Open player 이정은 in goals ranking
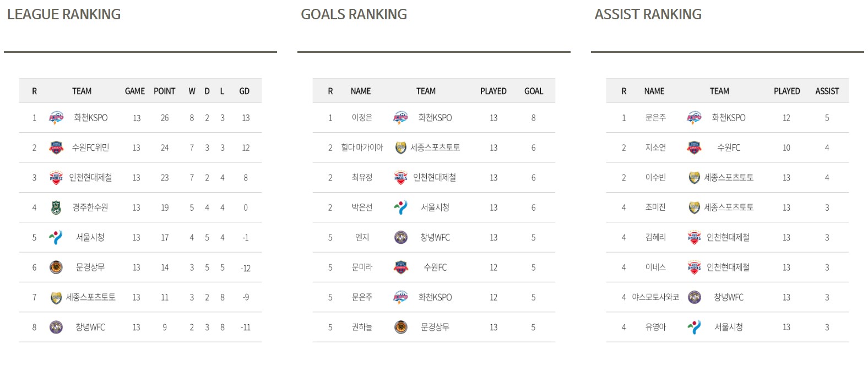The width and height of the screenshot is (868, 366). point(362,118)
